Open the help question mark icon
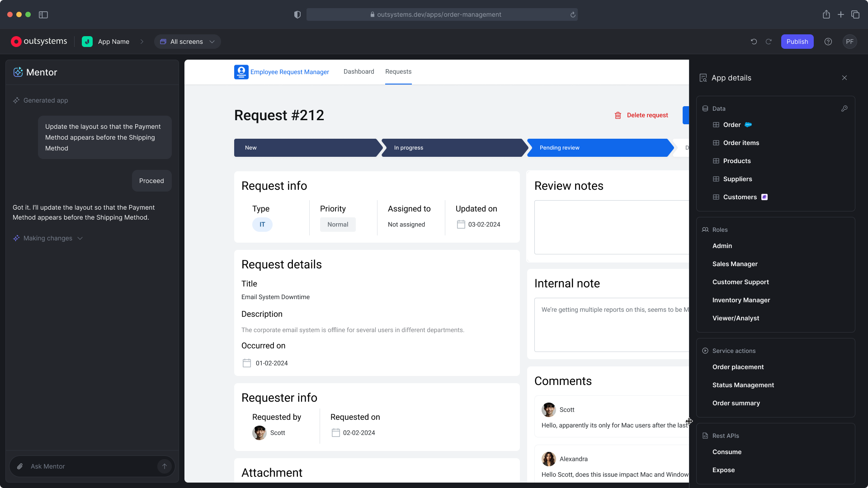 point(828,42)
